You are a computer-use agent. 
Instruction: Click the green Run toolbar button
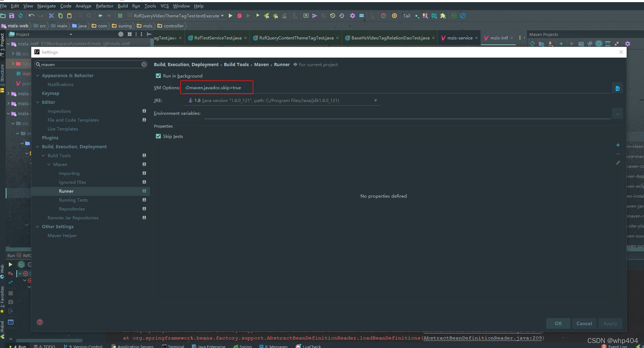(230, 16)
